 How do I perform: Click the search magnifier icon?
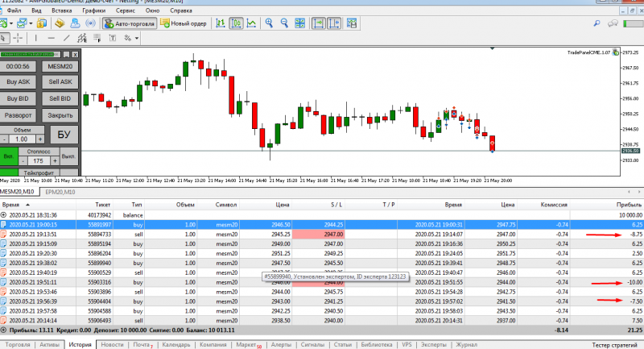pos(597,23)
